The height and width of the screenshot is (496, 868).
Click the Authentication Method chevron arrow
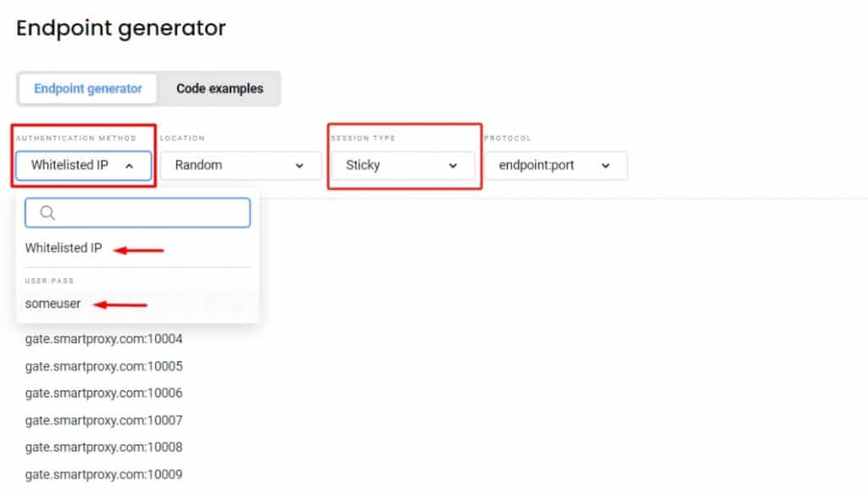pos(129,166)
